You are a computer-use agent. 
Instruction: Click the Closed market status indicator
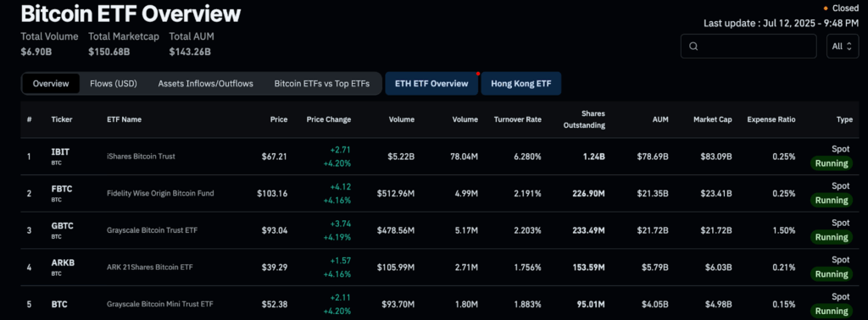[841, 8]
